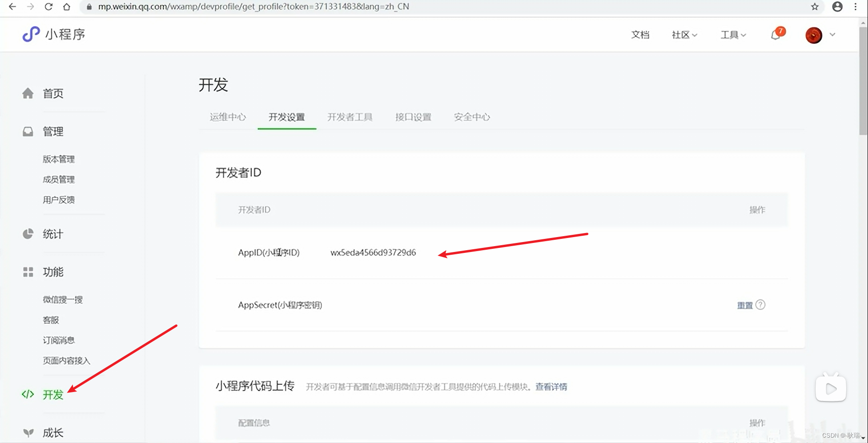
Task: Open the browser profile icon
Action: pos(837,7)
